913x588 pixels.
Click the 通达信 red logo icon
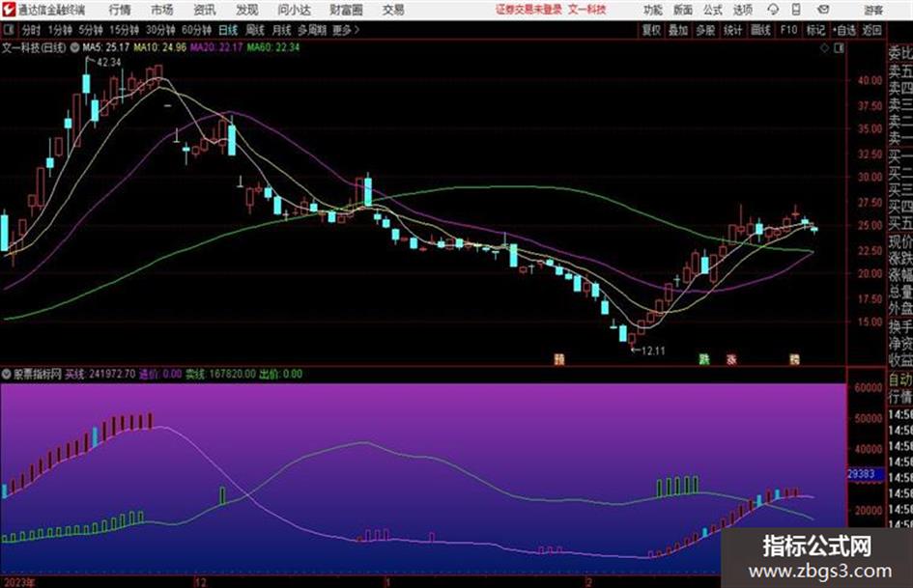pyautogui.click(x=9, y=10)
